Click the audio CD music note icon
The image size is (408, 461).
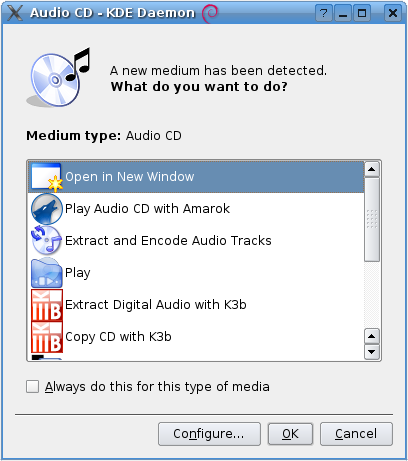coord(59,78)
